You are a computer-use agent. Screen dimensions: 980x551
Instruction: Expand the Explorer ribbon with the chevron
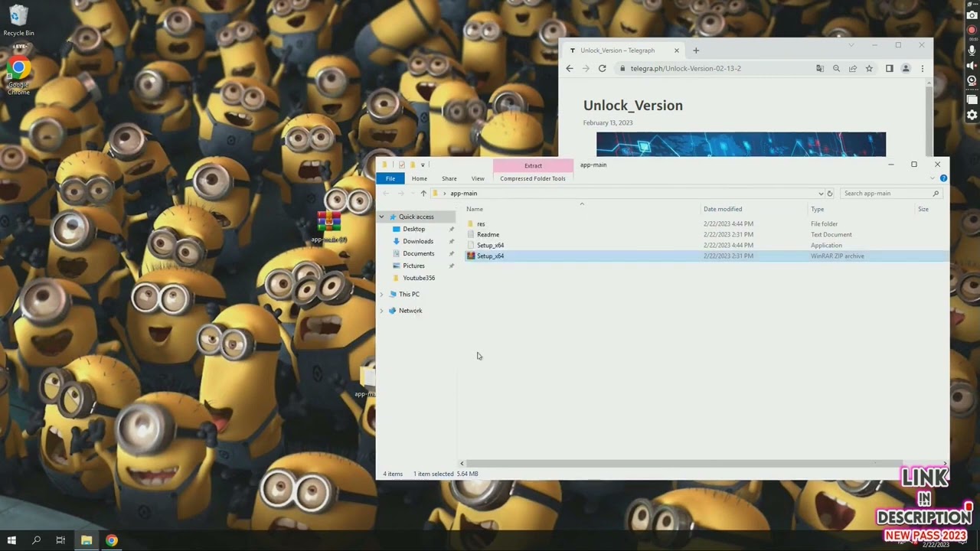pyautogui.click(x=934, y=178)
